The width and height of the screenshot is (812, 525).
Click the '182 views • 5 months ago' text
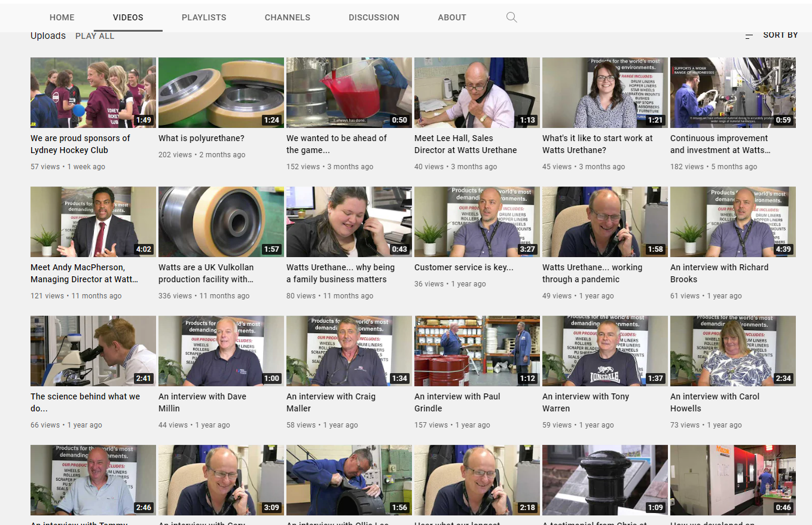pos(714,167)
